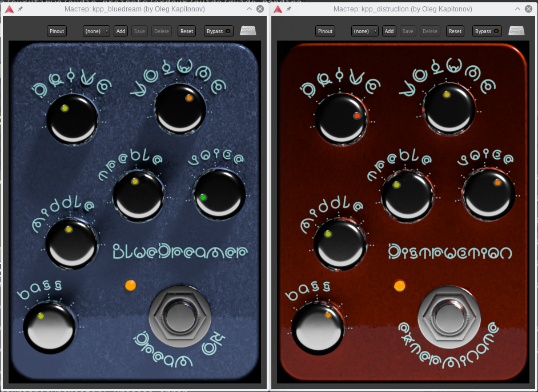Click Add preset in kpp_bluedream window

coord(121,31)
